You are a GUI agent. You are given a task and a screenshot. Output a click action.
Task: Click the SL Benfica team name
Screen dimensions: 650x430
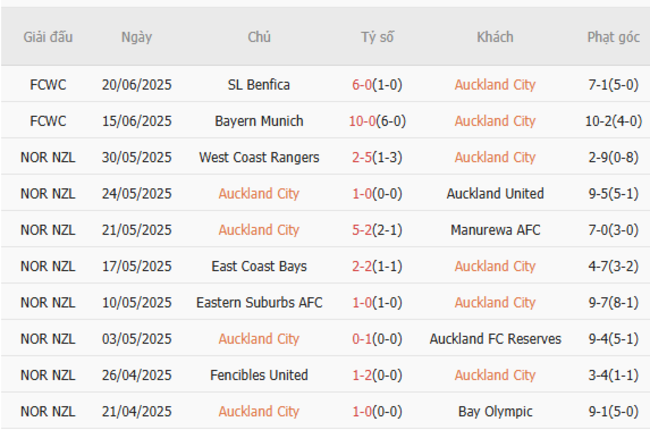259,85
